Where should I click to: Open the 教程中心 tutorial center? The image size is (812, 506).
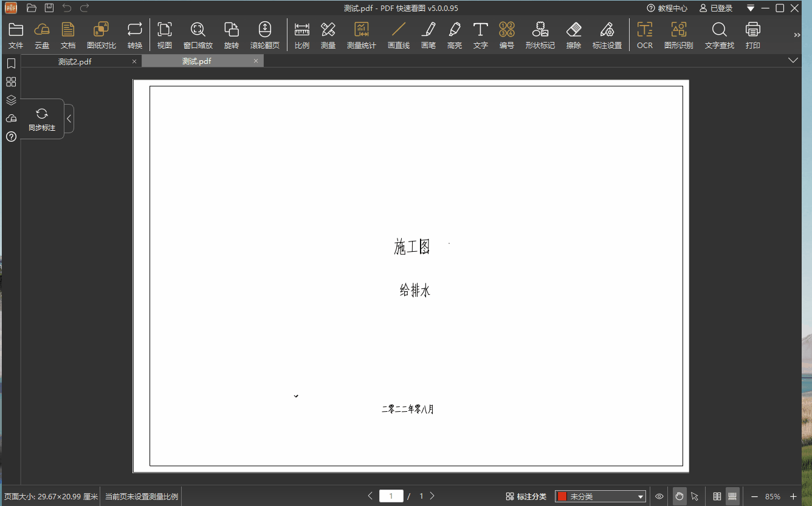pos(667,8)
